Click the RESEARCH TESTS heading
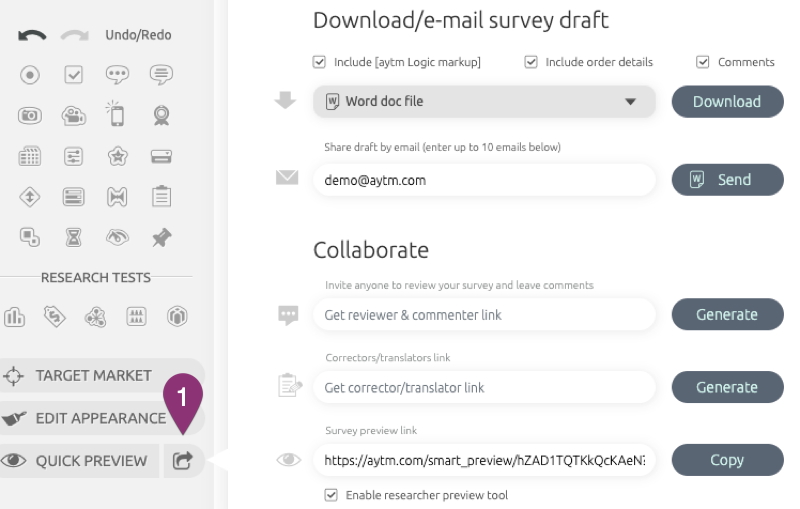Image resolution: width=800 pixels, height=509 pixels. point(96,277)
